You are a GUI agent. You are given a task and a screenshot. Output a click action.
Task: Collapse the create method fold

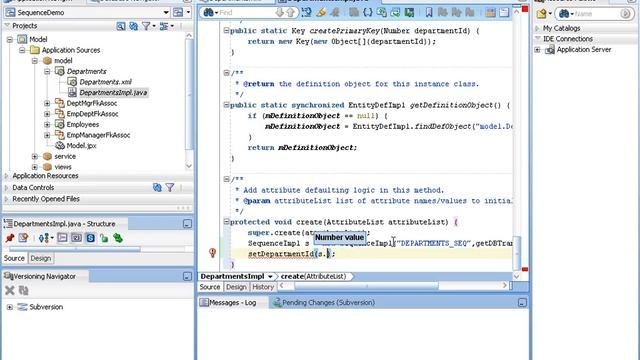coord(226,222)
